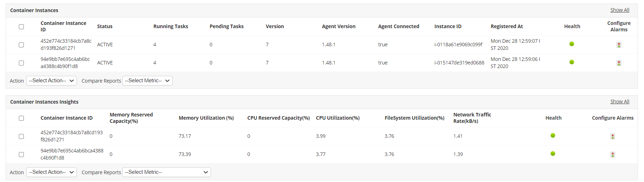Open Select Metric dropdown in Insights section
The height and width of the screenshot is (182, 644).
click(x=167, y=172)
